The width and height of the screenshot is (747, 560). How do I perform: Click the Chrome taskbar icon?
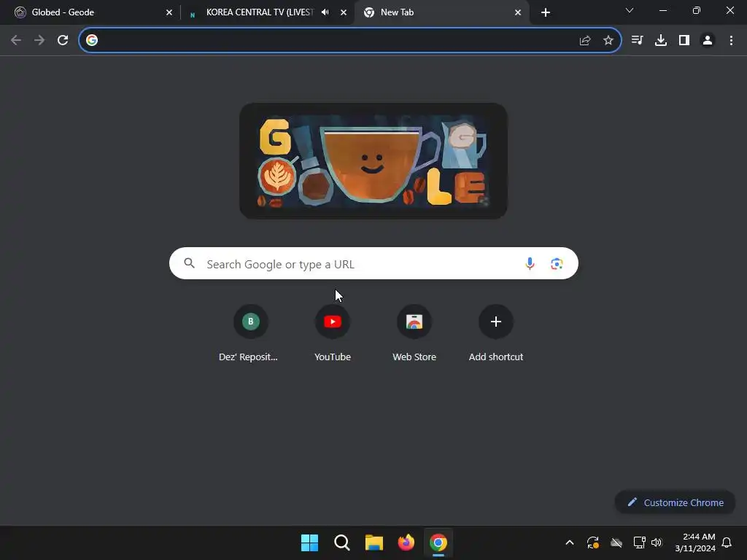(438, 542)
